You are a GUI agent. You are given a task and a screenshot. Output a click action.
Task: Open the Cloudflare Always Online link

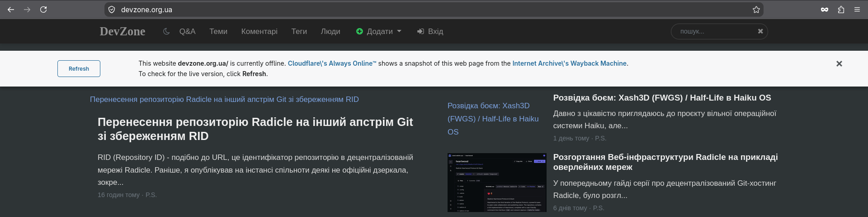[332, 63]
